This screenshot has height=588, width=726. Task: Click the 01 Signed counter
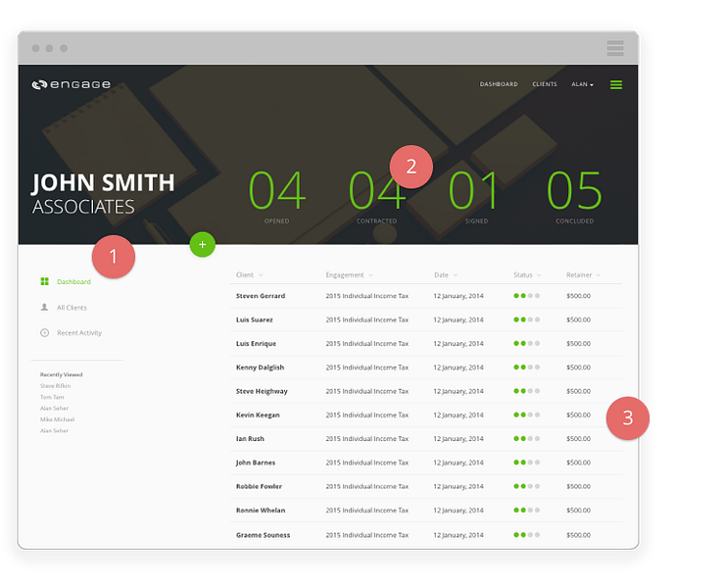click(x=473, y=190)
